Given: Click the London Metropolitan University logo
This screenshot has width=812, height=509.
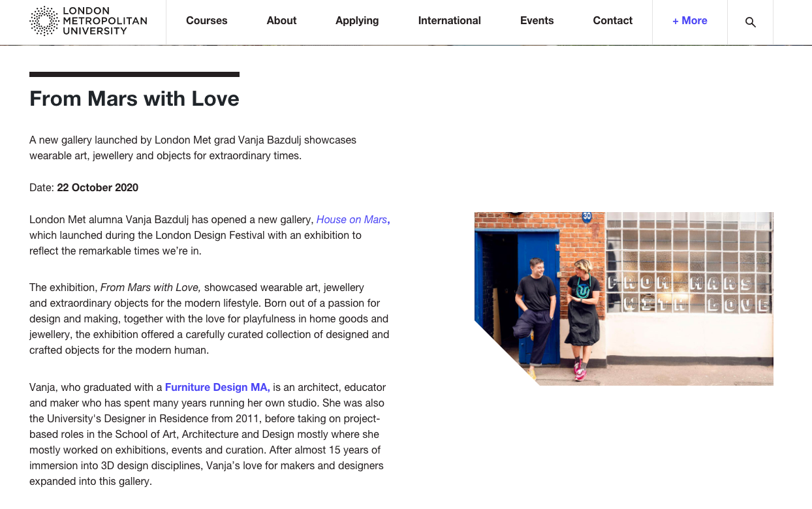Looking at the screenshot, I should (89, 21).
